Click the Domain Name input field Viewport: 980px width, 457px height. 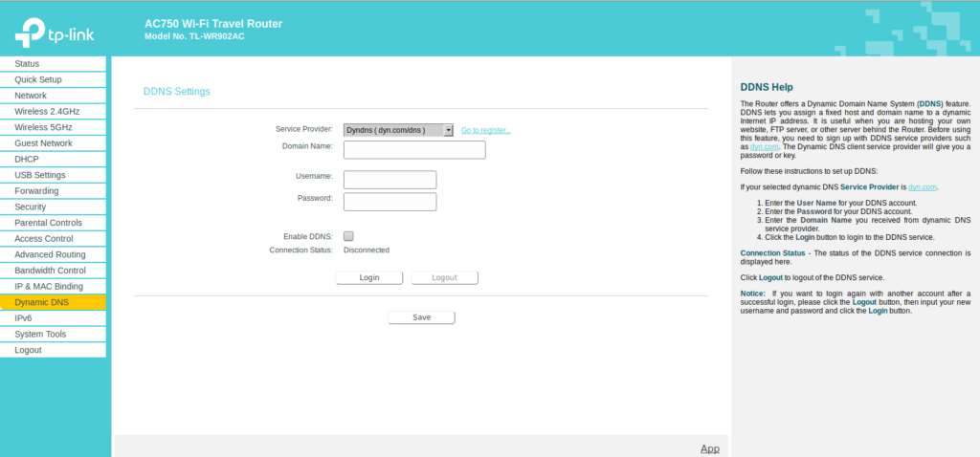(414, 149)
